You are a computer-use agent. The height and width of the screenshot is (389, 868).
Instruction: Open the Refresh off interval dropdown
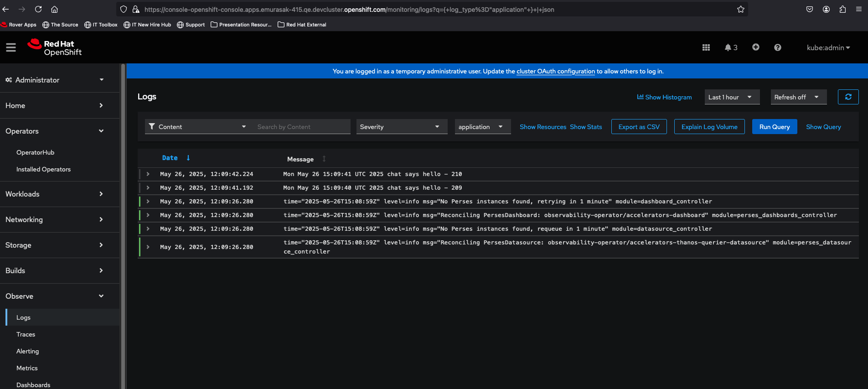[798, 97]
